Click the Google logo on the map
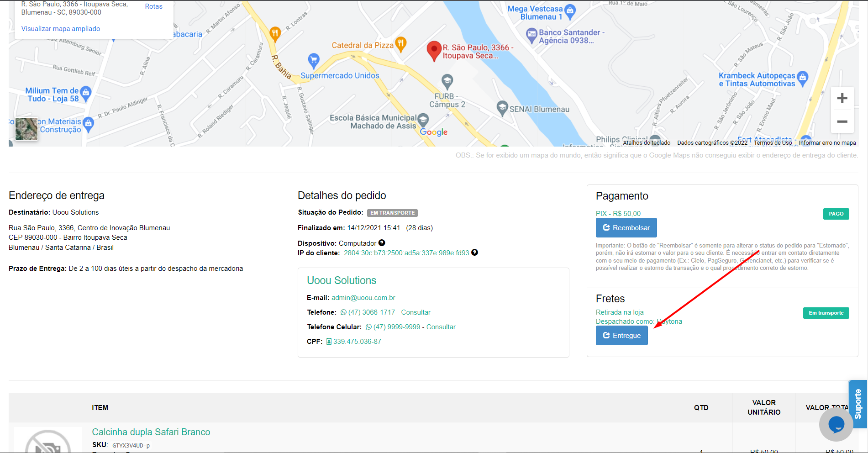This screenshot has height=453, width=868. click(434, 132)
